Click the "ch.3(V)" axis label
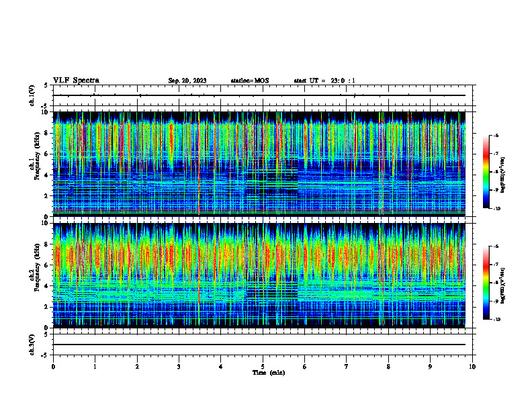This screenshot has height=411, width=532. [x=32, y=345]
